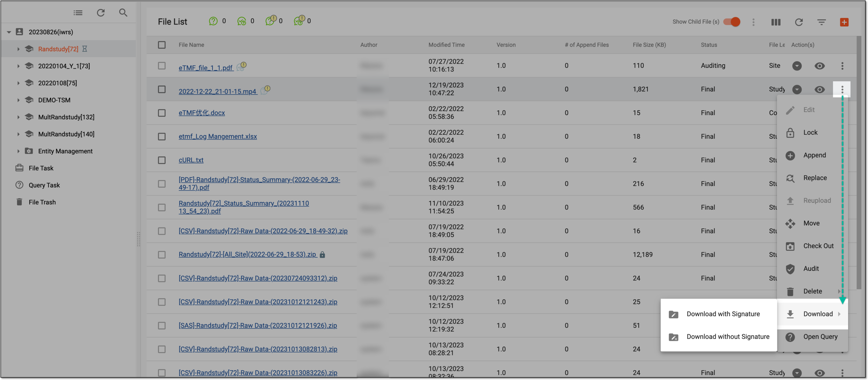Choose Download without Signature
This screenshot has height=380, width=868.
pos(719,337)
